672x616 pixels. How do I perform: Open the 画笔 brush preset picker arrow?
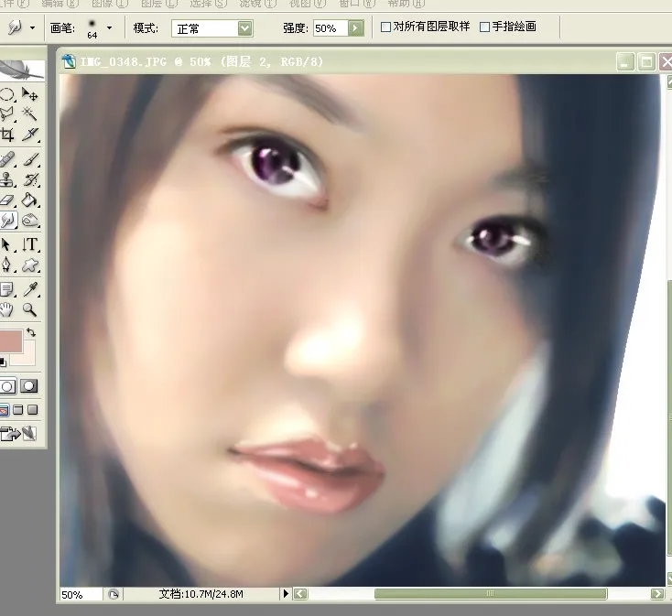coord(109,27)
